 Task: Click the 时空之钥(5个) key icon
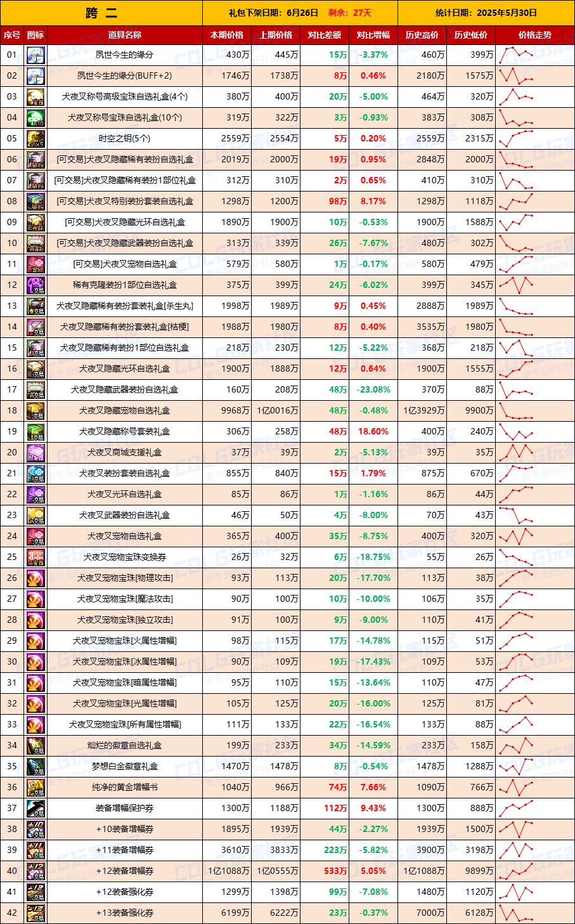tap(36, 139)
